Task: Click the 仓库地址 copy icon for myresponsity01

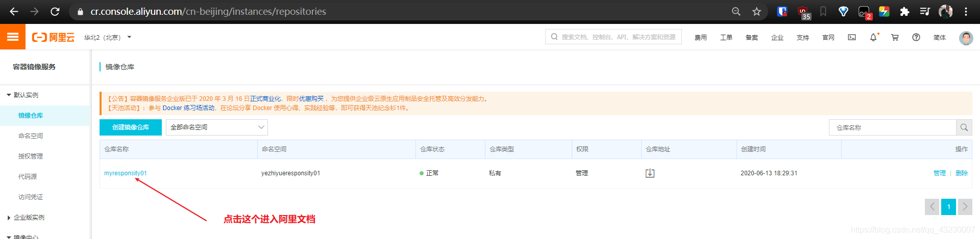Action: pos(650,173)
